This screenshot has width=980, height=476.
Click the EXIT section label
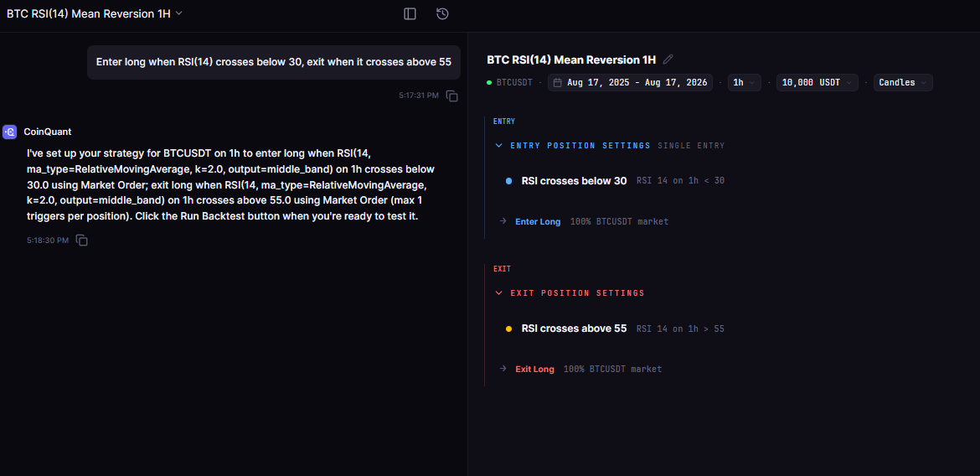click(x=502, y=269)
